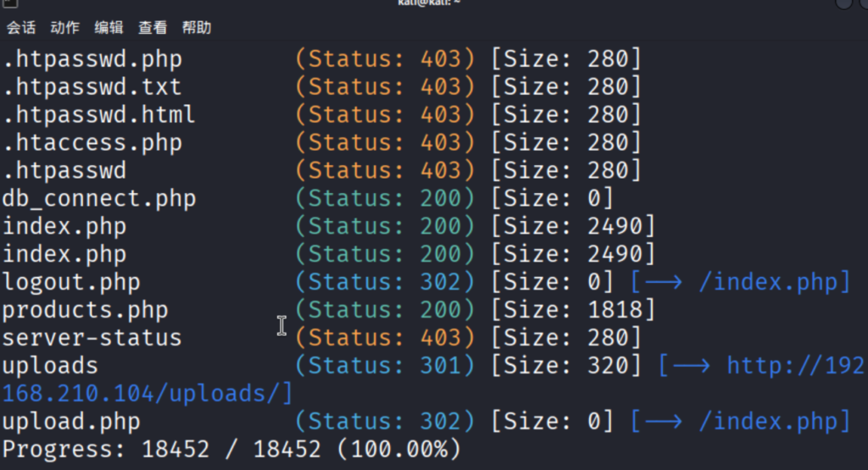Click the server-status result entry
Viewport: 868px width, 470px height.
tap(92, 338)
